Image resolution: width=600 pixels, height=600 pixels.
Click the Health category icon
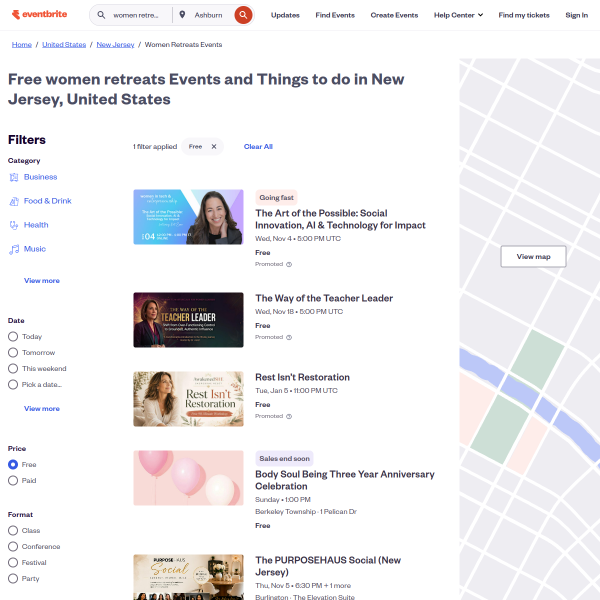click(14, 225)
